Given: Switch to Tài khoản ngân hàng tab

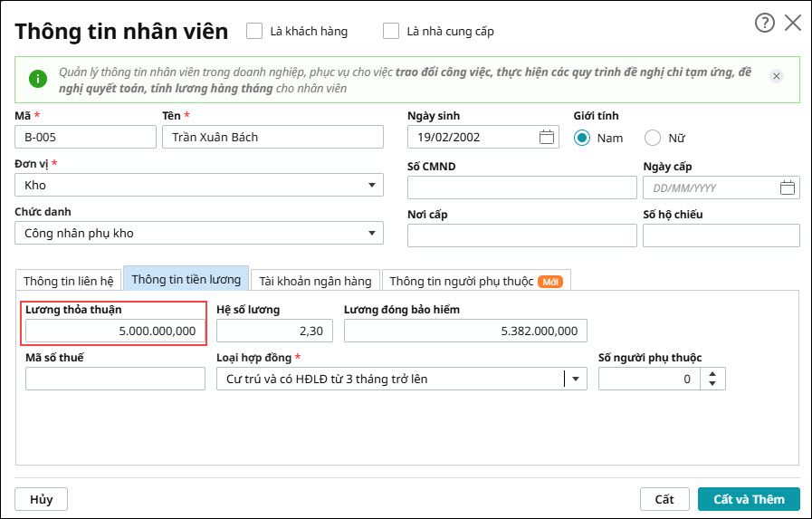Looking at the screenshot, I should [314, 281].
